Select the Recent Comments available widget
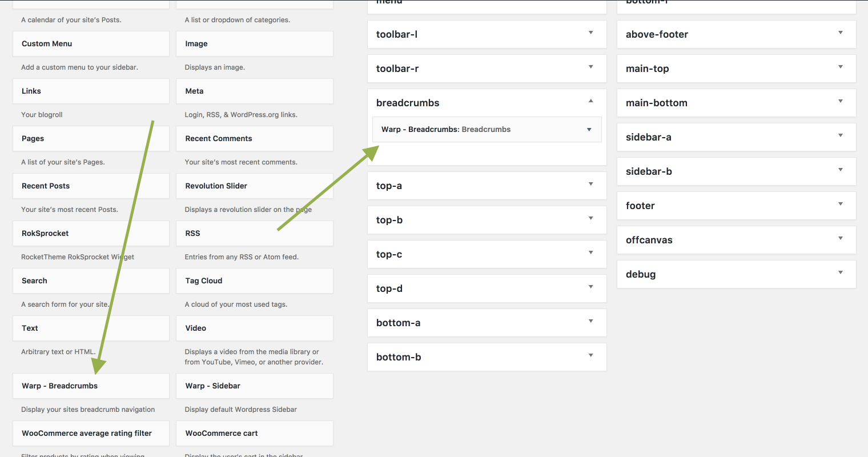Image resolution: width=868 pixels, height=457 pixels. [x=255, y=138]
